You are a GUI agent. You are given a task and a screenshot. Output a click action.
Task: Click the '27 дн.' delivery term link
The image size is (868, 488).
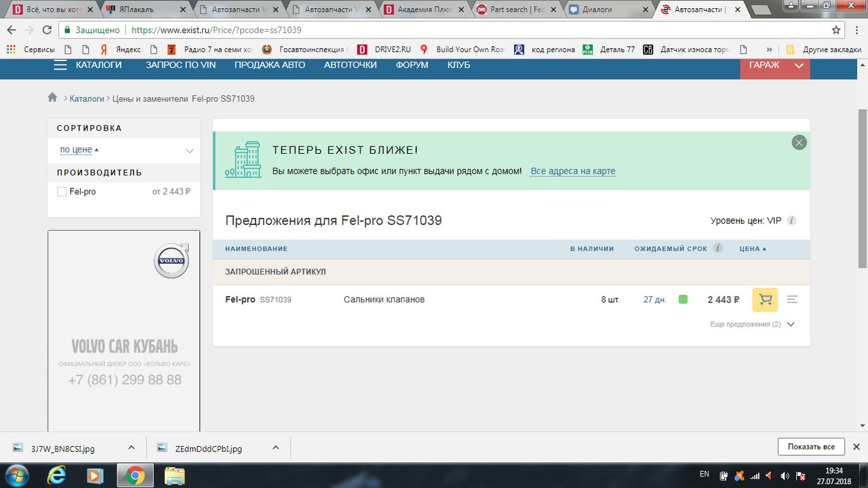(655, 300)
